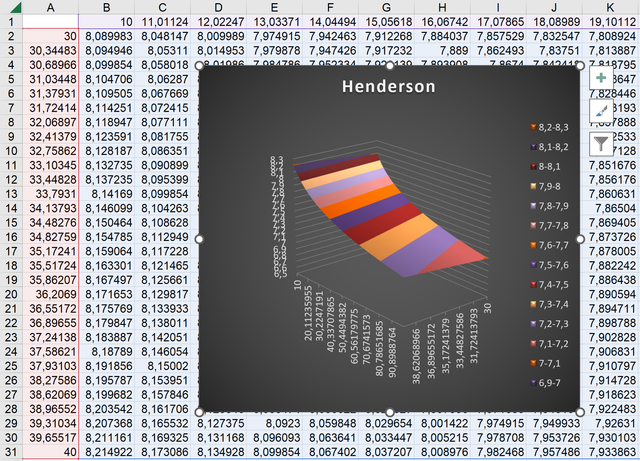Select column B header

(107, 7)
